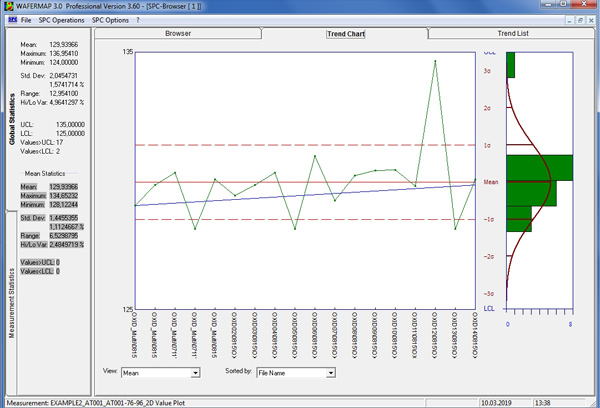This screenshot has width=600, height=408.
Task: Click the highlighted Hi/Lo Var value 2,4849719 %
Action: pos(67,245)
